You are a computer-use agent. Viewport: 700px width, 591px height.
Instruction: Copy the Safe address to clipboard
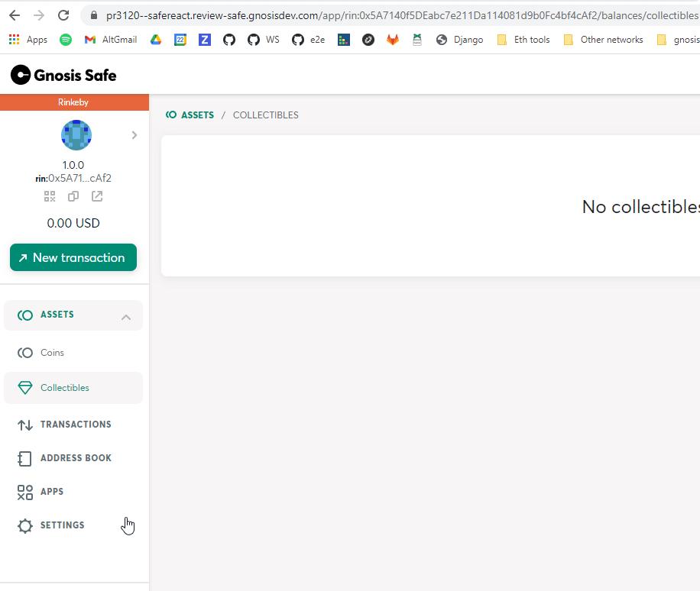[73, 196]
